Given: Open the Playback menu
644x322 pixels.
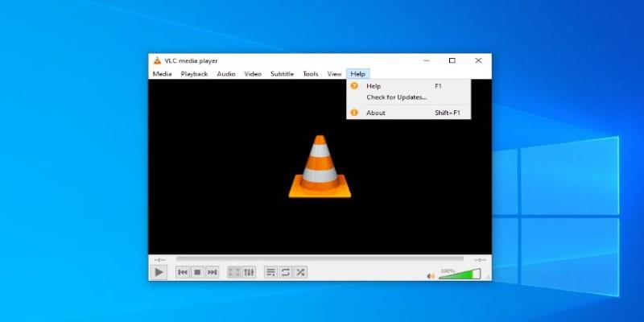Looking at the screenshot, I should [x=194, y=74].
